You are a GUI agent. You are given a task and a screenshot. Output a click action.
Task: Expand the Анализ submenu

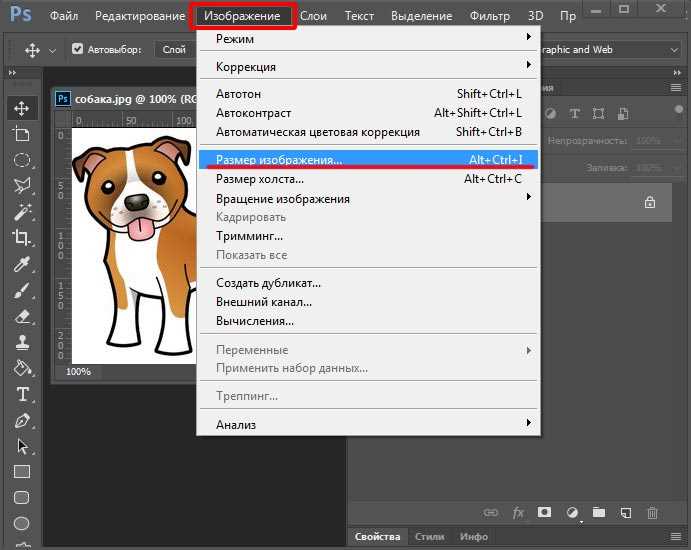368,424
